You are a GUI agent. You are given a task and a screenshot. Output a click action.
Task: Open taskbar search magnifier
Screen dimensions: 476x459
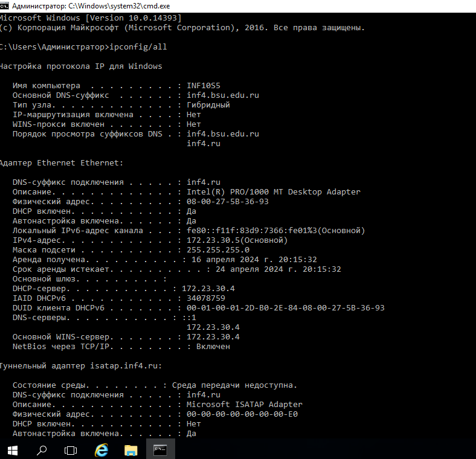pos(42,450)
